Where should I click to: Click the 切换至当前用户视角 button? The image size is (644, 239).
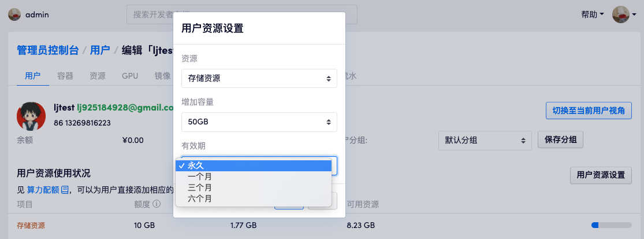589,111
